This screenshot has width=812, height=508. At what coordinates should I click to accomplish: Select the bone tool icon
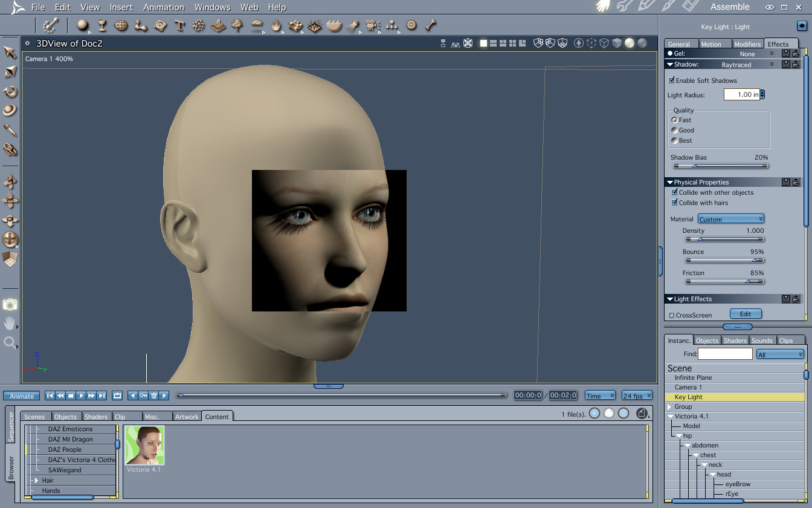coord(430,25)
